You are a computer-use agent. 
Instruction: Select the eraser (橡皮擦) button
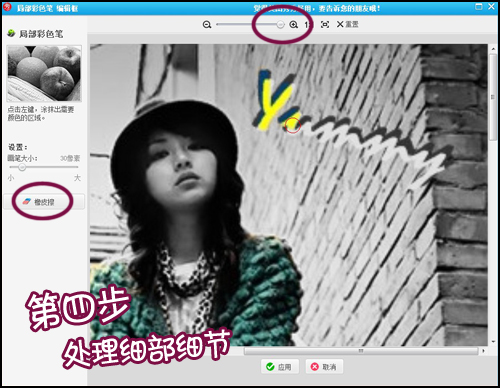coord(44,202)
